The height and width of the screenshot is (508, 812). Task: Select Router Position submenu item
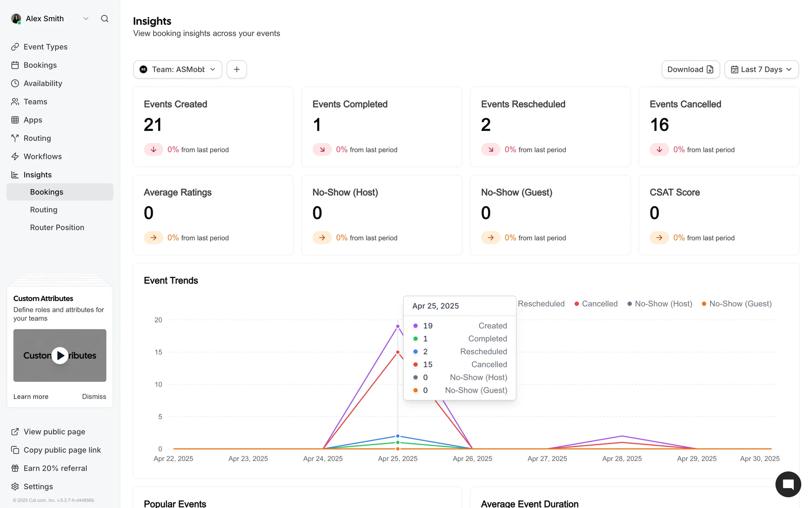pyautogui.click(x=57, y=228)
